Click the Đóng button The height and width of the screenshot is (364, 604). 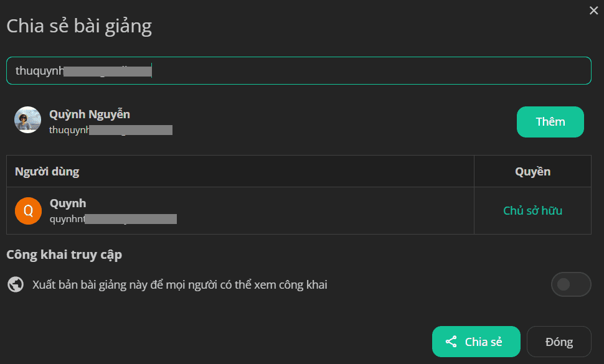tap(559, 342)
